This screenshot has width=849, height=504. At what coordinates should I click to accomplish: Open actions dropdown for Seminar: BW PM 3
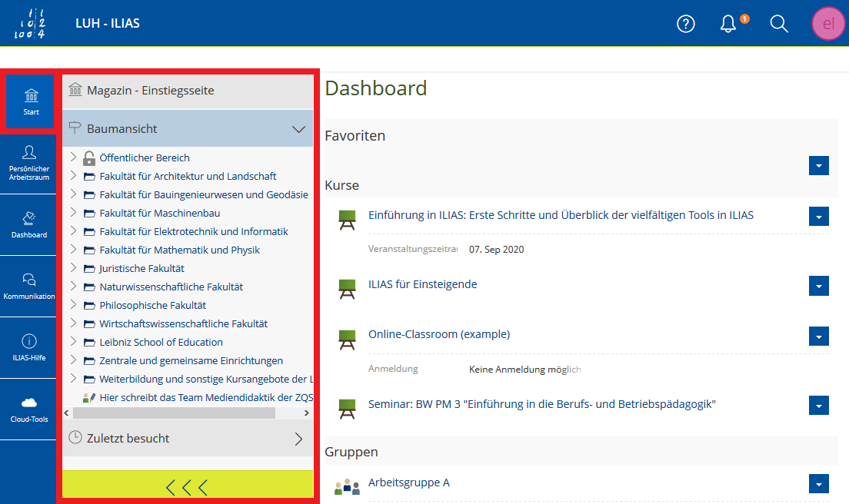[x=819, y=405]
